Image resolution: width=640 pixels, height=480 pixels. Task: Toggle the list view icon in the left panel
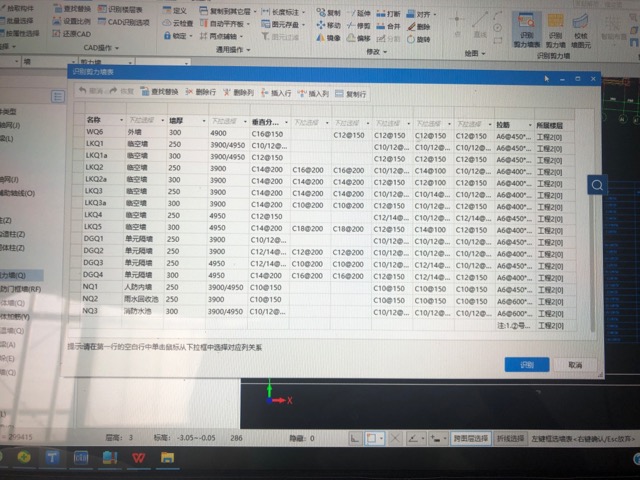pos(58,96)
